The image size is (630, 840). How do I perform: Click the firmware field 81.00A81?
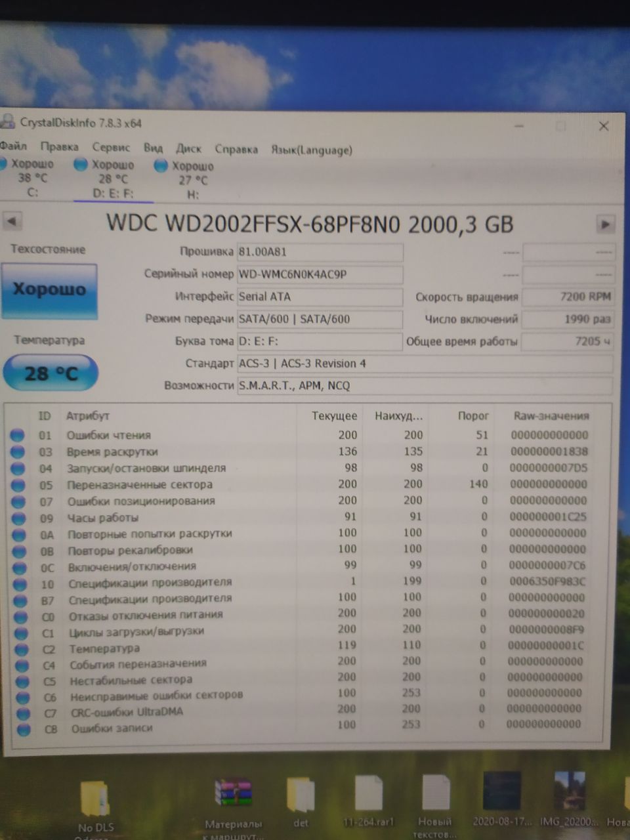click(320, 252)
